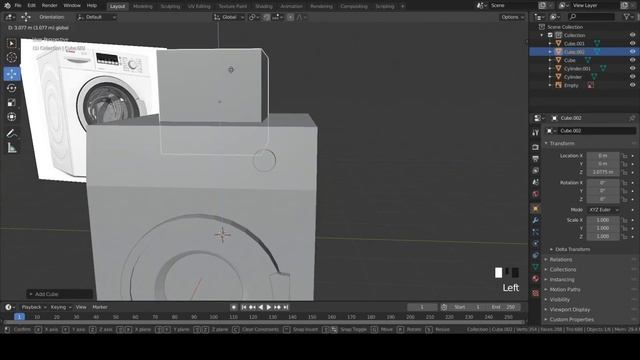Open the Playback menu in timeline
Viewport: 640px width, 360px height.
[x=33, y=307]
